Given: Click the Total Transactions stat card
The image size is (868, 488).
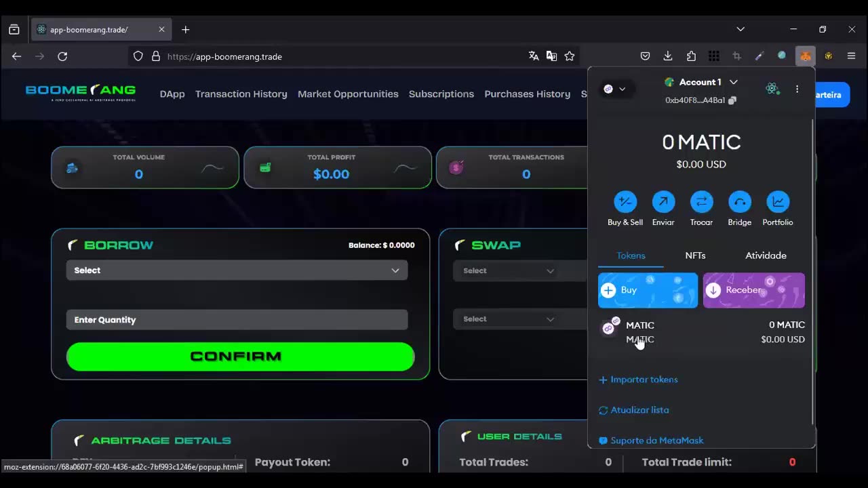Looking at the screenshot, I should (x=513, y=167).
